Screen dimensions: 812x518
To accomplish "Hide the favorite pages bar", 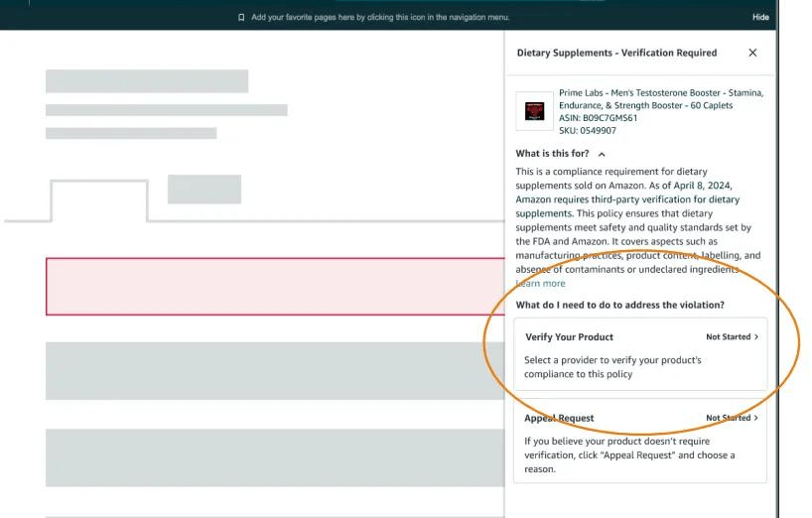I will [x=760, y=17].
